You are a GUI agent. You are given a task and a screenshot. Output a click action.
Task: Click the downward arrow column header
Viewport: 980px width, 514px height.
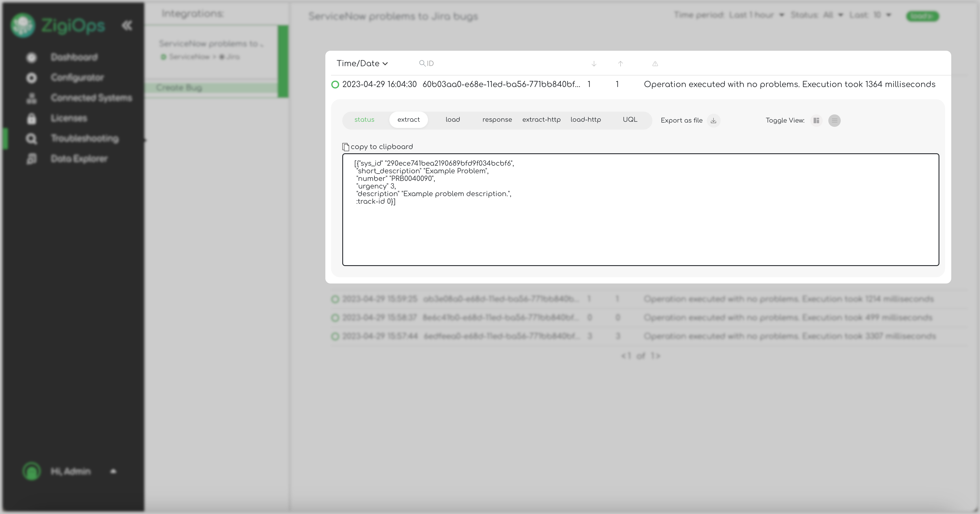coord(593,64)
